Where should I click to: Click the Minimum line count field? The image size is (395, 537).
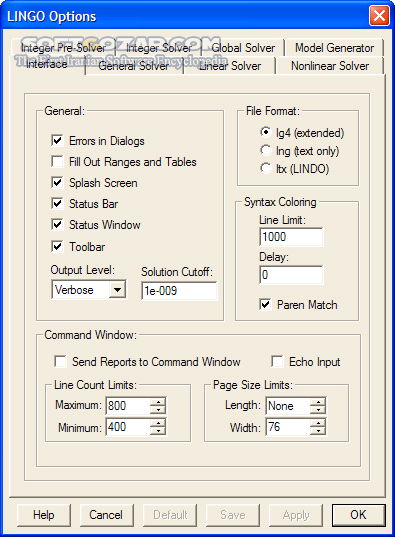click(128, 427)
